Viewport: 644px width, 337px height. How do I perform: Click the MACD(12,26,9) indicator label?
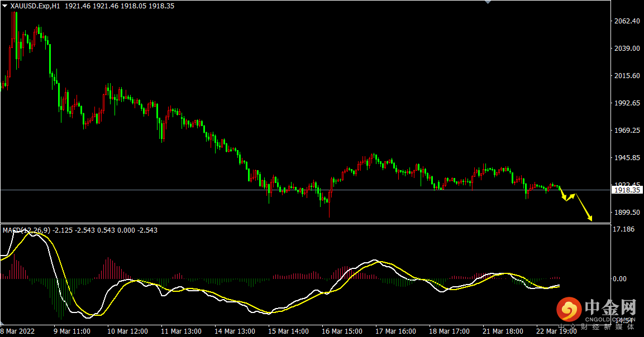(x=26, y=230)
